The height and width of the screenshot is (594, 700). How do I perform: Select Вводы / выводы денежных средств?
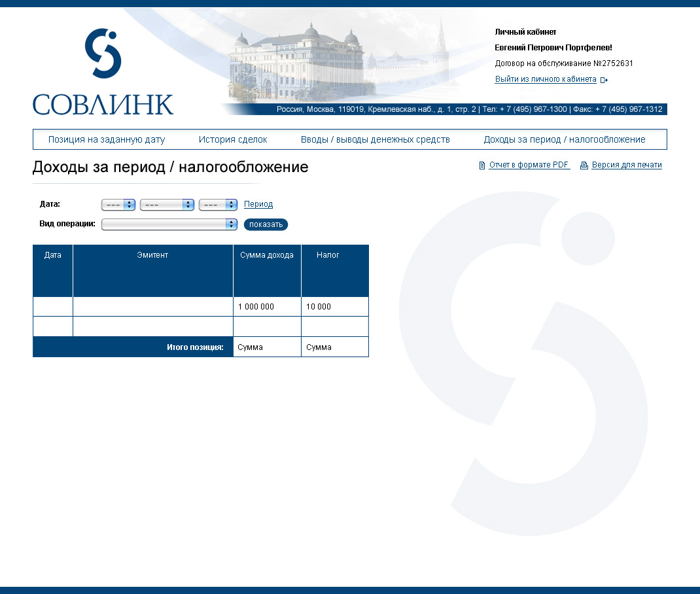(x=376, y=139)
